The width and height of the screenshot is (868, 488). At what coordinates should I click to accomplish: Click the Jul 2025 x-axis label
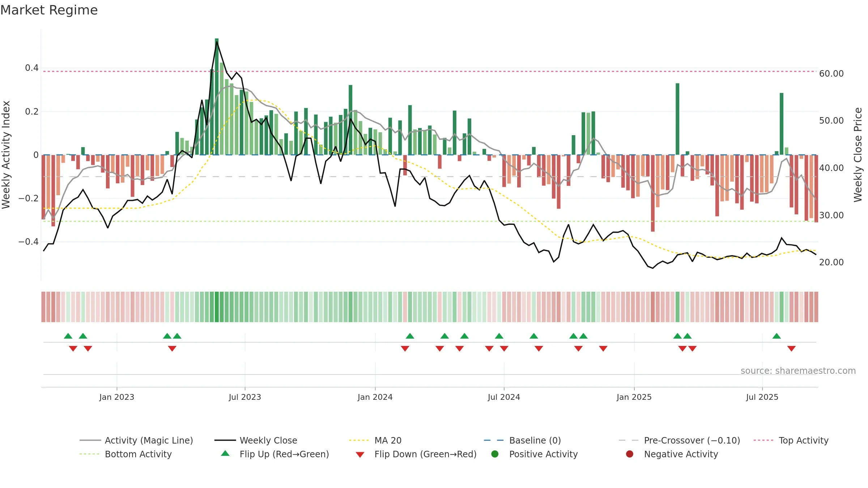762,397
